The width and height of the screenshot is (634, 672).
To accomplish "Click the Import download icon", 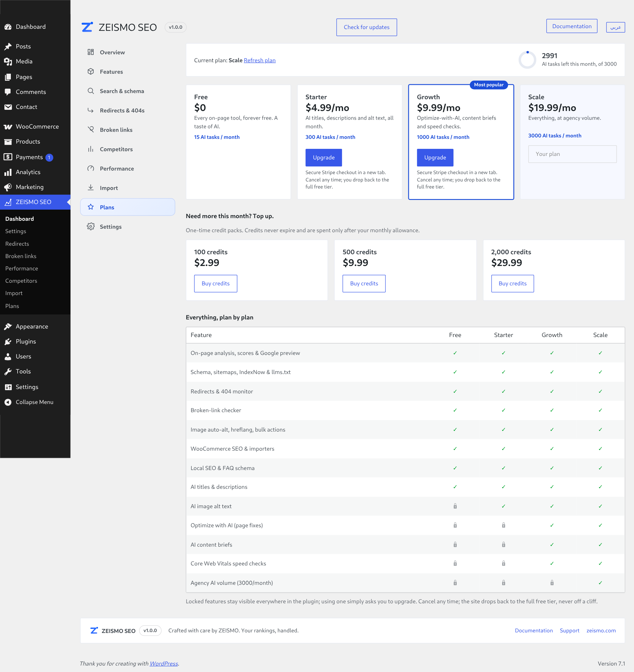I will coord(91,188).
